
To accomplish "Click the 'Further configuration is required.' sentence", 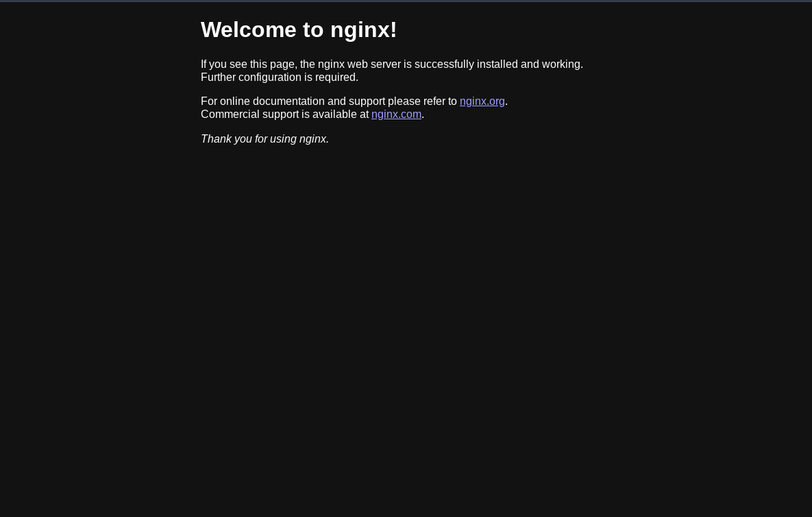I will pyautogui.click(x=280, y=77).
